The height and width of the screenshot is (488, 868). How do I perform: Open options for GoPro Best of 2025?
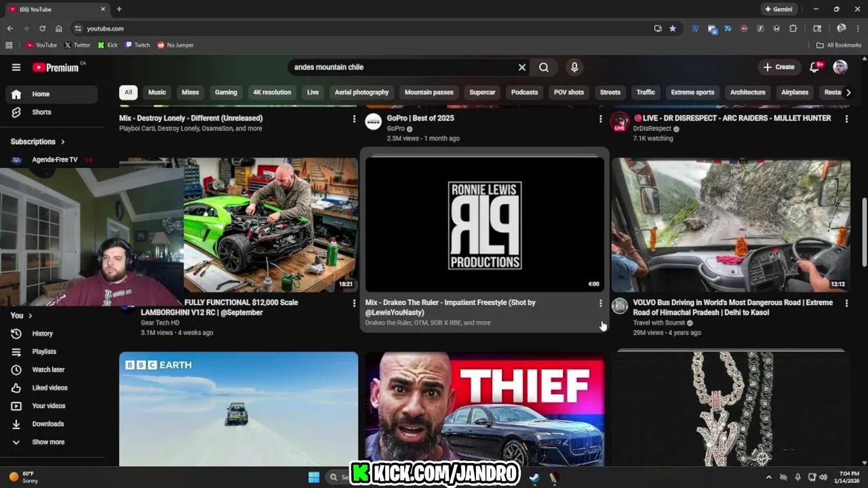tap(600, 119)
